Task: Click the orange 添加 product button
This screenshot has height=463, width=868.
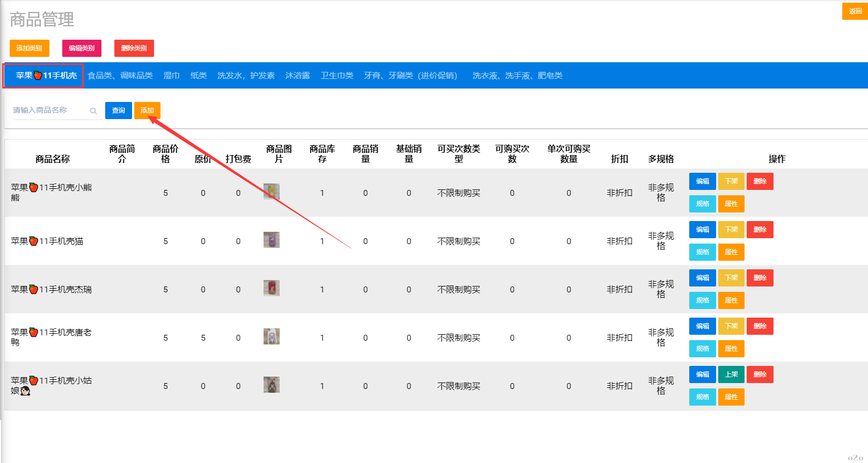Action: click(147, 111)
